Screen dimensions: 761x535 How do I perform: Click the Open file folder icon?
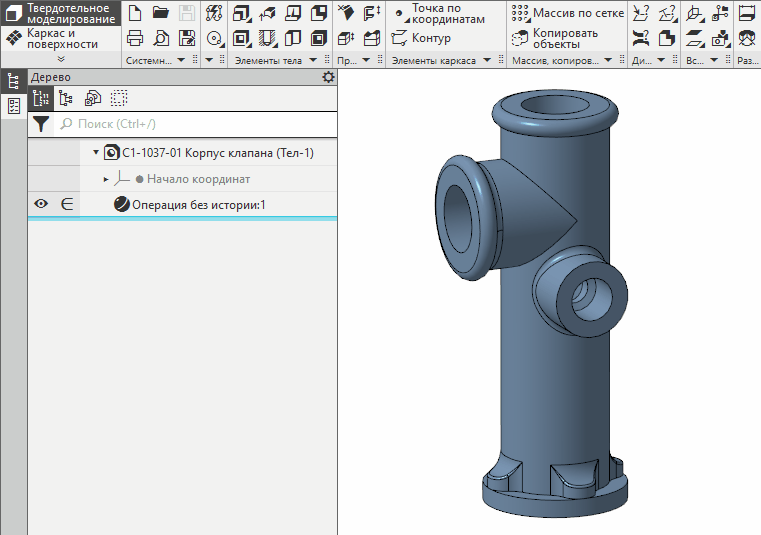160,13
